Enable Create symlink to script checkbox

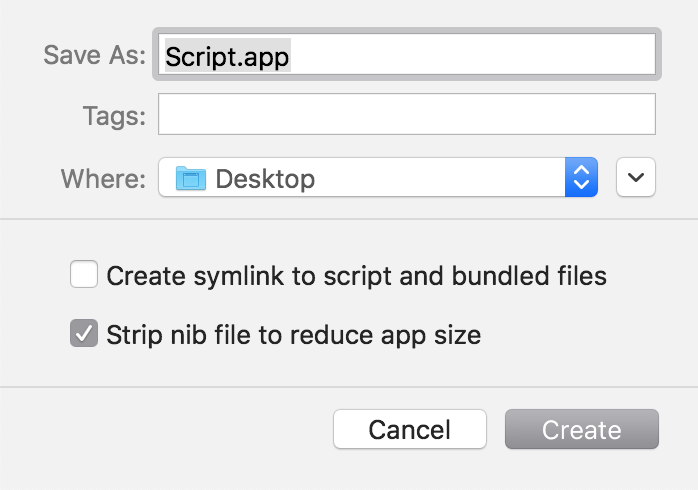click(x=83, y=274)
